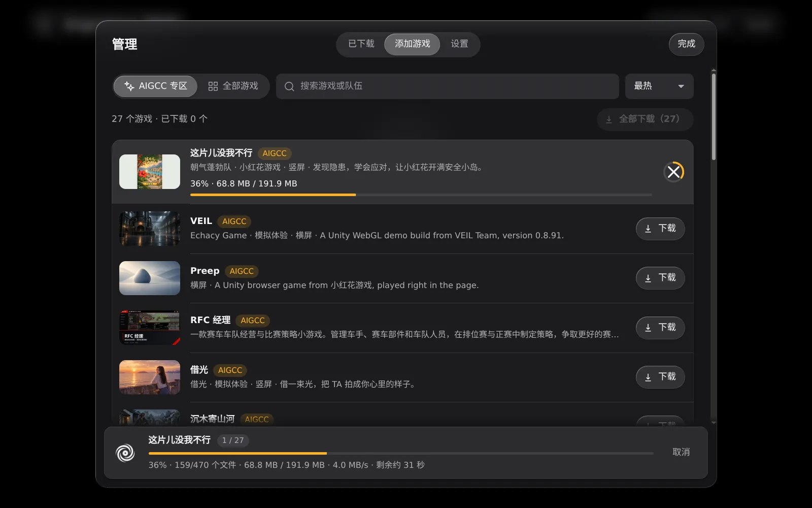
Task: Click the scroll down arrow of the list
Action: 714,423
